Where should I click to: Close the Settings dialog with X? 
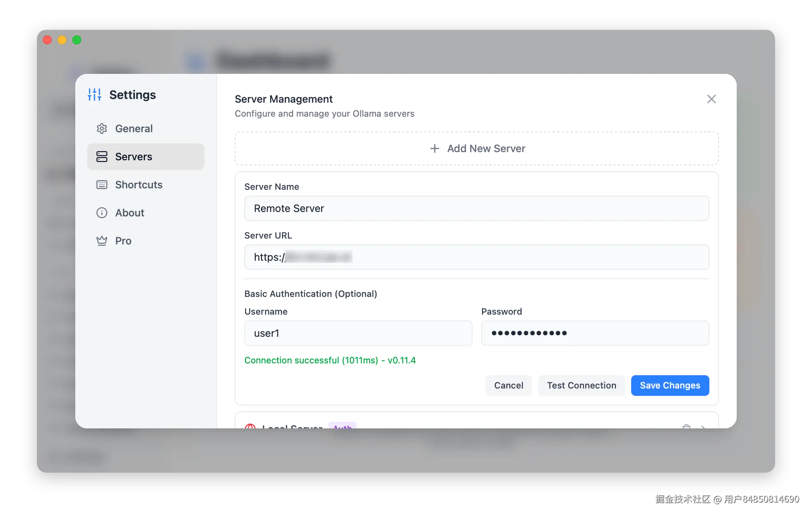tap(711, 99)
